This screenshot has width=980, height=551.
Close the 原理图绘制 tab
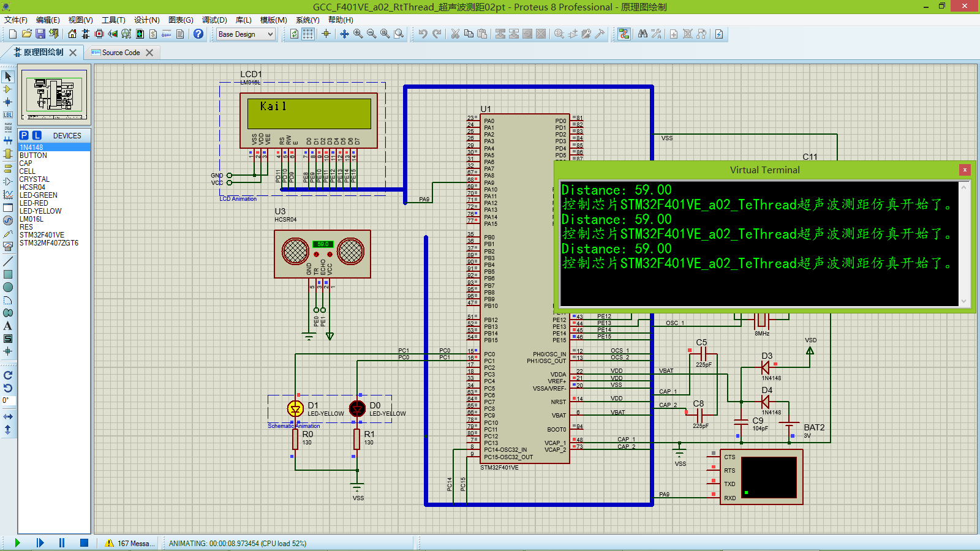pos(73,53)
